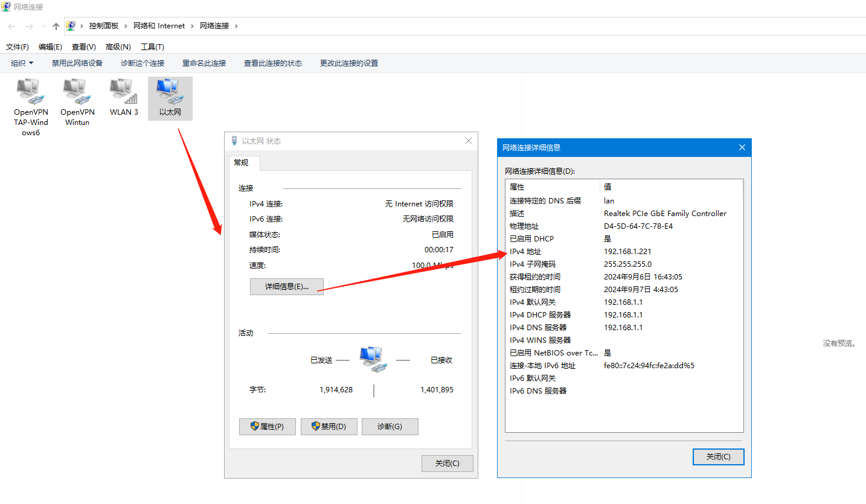Expand the chevron after 网络和 Internet
866x504 pixels.
[192, 26]
